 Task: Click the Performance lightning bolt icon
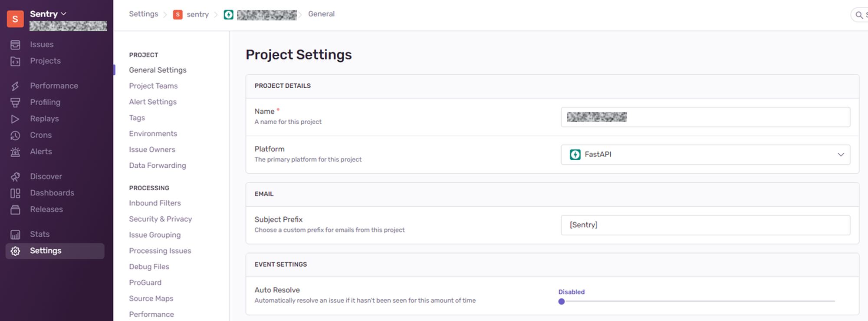click(x=15, y=86)
